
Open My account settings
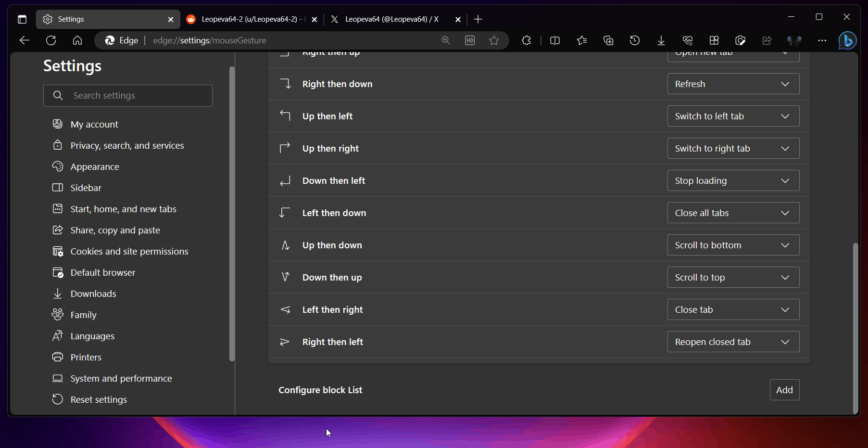point(94,124)
